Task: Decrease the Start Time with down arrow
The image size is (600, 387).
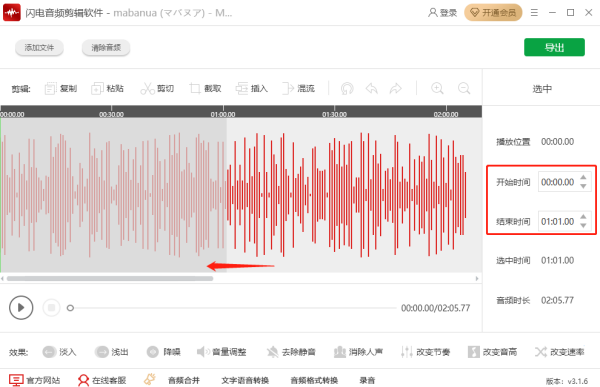Action: tap(583, 186)
